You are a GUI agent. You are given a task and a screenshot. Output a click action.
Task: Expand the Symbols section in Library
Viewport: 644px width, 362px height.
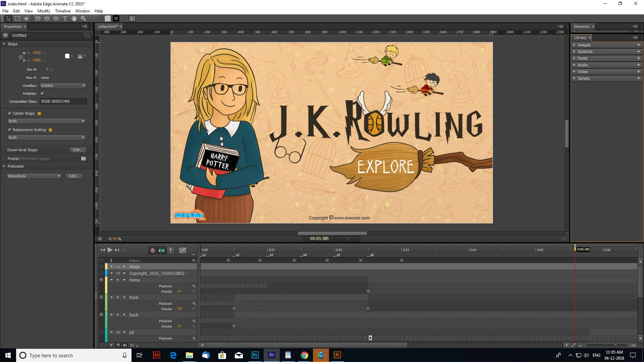coord(574,52)
